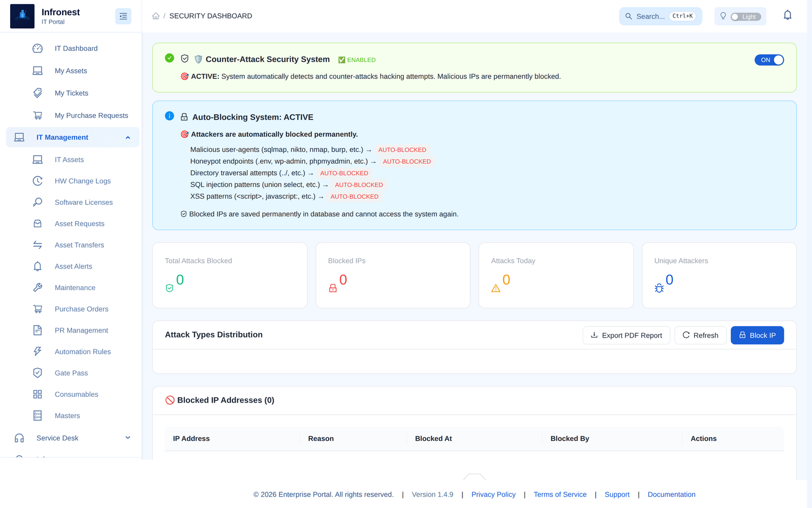812x508 pixels.
Task: Click the Blocked IPs red lock icon
Action: click(x=333, y=288)
